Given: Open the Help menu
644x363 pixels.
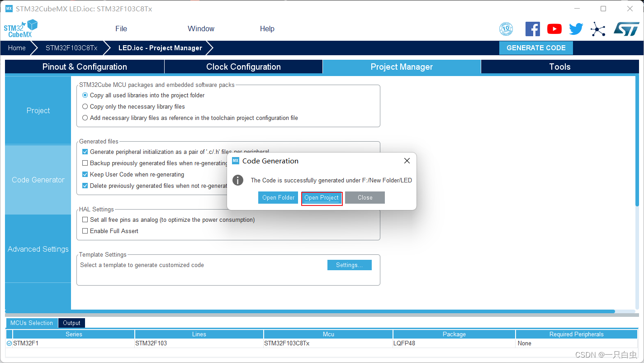Looking at the screenshot, I should 267,29.
